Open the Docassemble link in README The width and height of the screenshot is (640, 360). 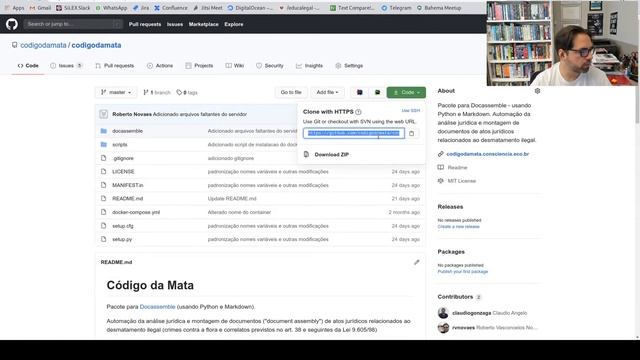click(157, 307)
